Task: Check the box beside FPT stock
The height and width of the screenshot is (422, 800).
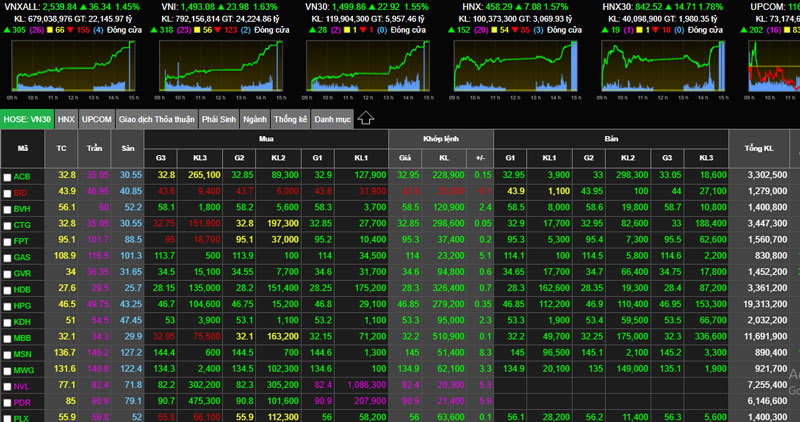Action: [8, 240]
